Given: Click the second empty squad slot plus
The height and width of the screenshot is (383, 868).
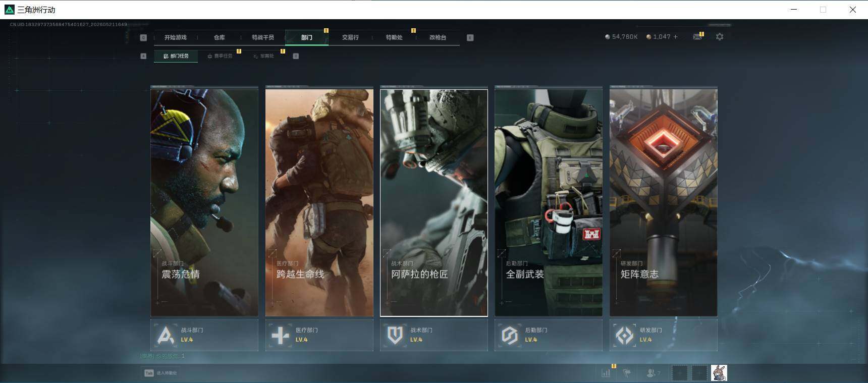Looking at the screenshot, I should 699,373.
